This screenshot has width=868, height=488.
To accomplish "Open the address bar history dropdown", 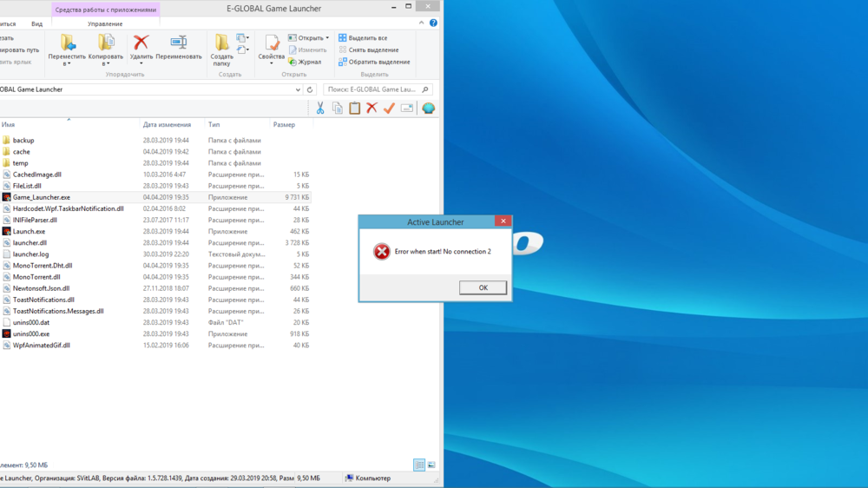I will [298, 89].
